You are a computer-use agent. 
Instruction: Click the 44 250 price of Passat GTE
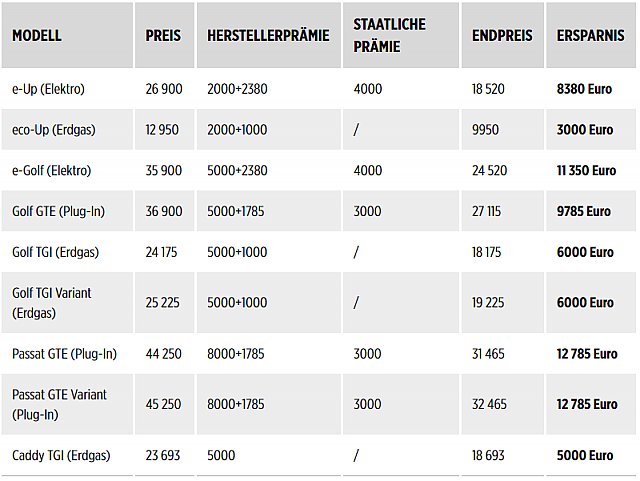tap(164, 353)
